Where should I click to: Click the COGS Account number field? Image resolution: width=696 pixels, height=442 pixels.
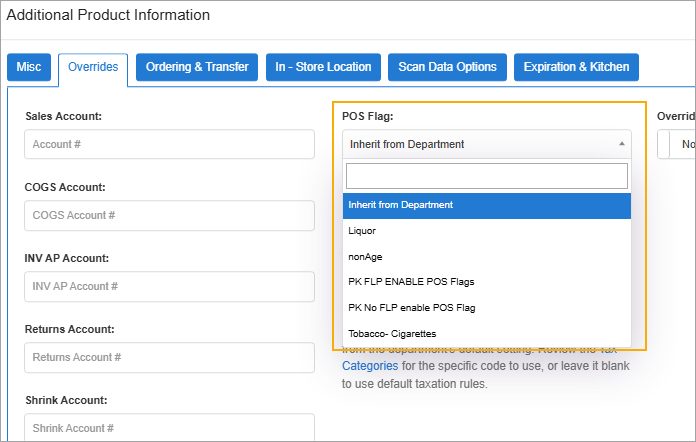169,215
